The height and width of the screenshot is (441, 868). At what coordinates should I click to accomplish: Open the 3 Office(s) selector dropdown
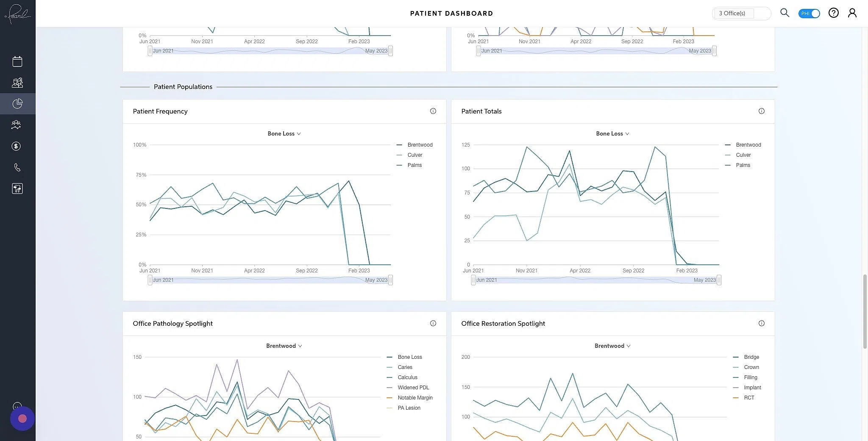(x=741, y=13)
